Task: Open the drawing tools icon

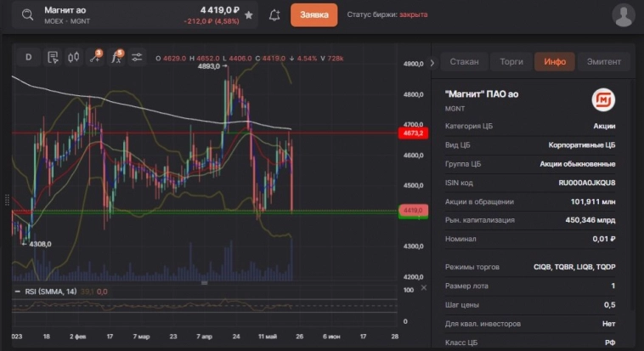Action: pos(95,57)
